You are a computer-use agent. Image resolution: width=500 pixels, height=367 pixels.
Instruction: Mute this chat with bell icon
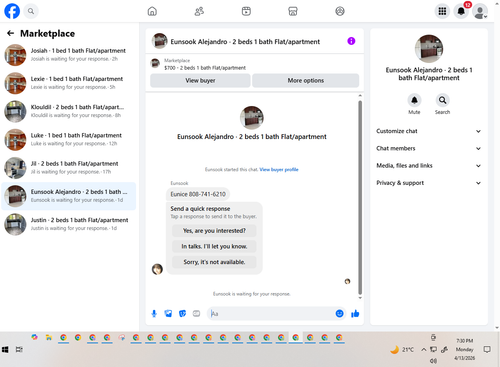click(414, 100)
